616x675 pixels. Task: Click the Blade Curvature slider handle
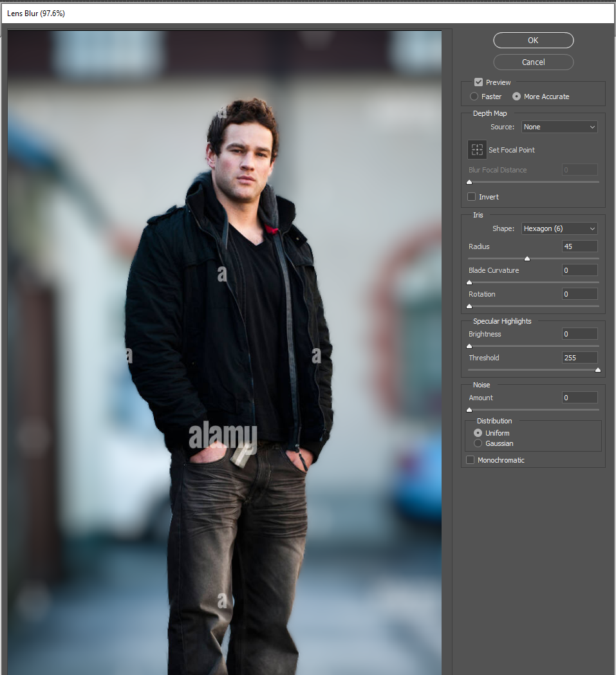click(469, 282)
